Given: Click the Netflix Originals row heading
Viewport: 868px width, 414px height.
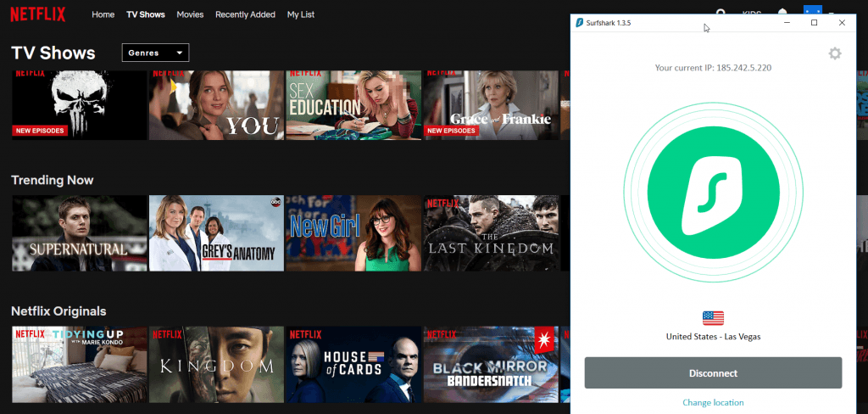Looking at the screenshot, I should [58, 310].
